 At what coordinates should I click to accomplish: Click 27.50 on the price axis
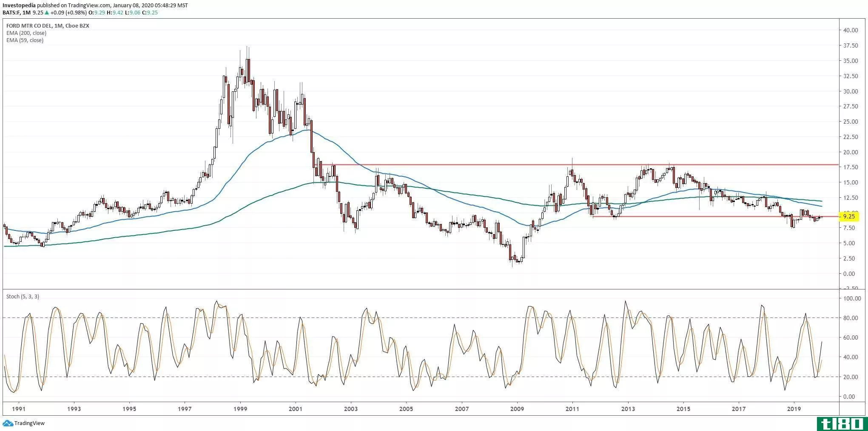click(850, 106)
